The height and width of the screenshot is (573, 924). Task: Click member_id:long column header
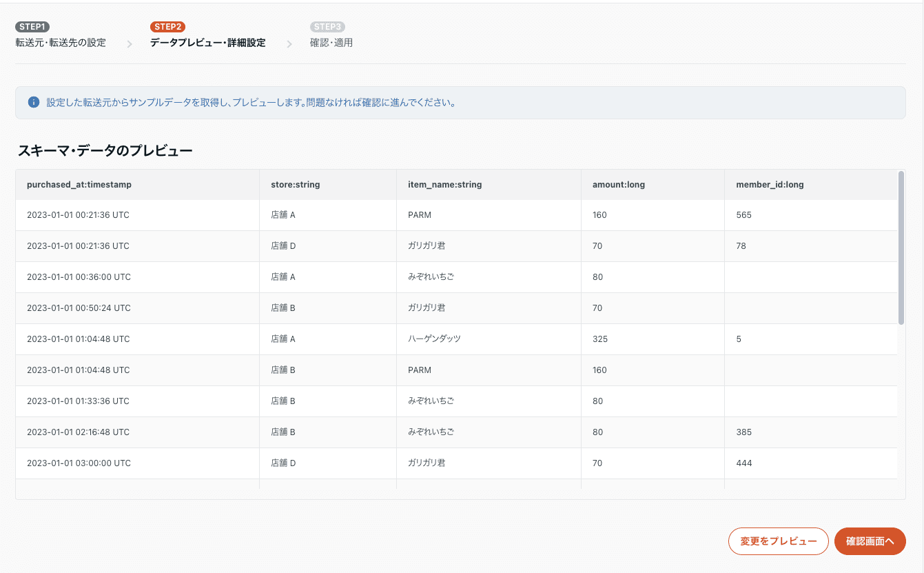[770, 185]
